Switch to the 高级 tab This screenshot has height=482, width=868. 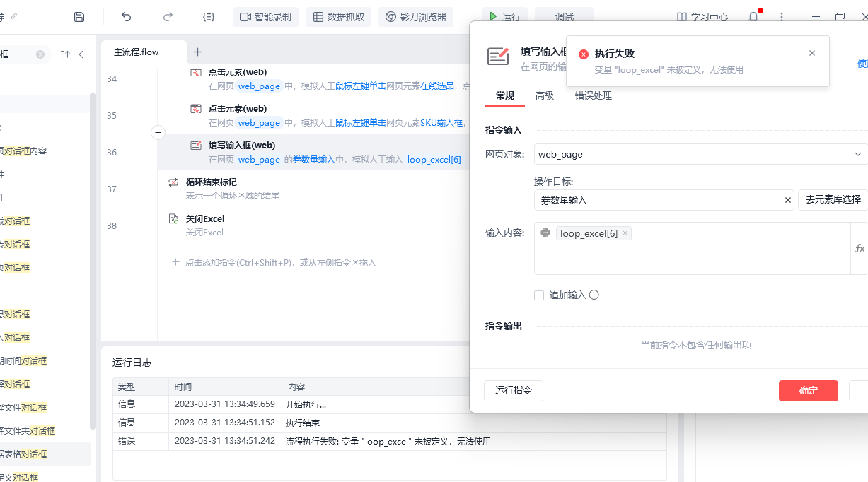tap(544, 95)
